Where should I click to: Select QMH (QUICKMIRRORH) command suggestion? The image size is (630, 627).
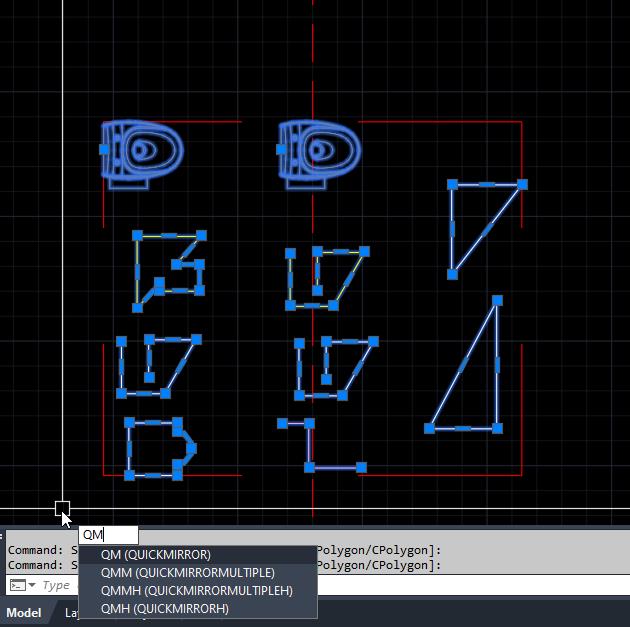coord(198,609)
